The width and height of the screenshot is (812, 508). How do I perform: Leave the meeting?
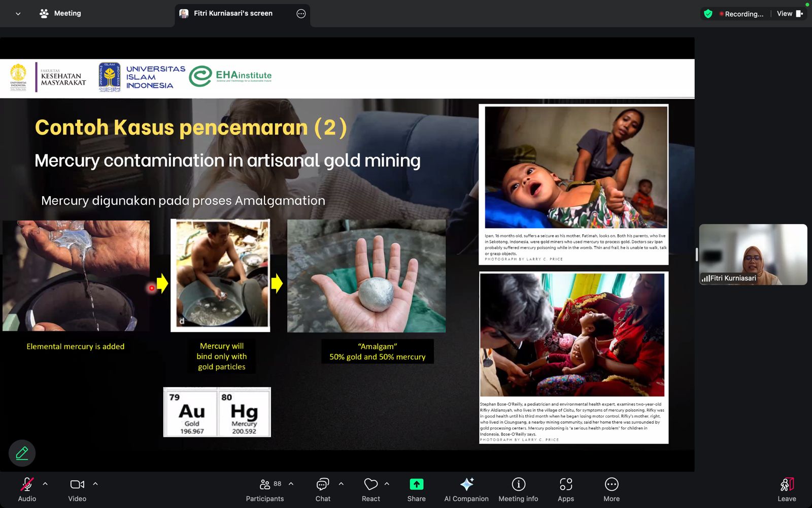[787, 490]
